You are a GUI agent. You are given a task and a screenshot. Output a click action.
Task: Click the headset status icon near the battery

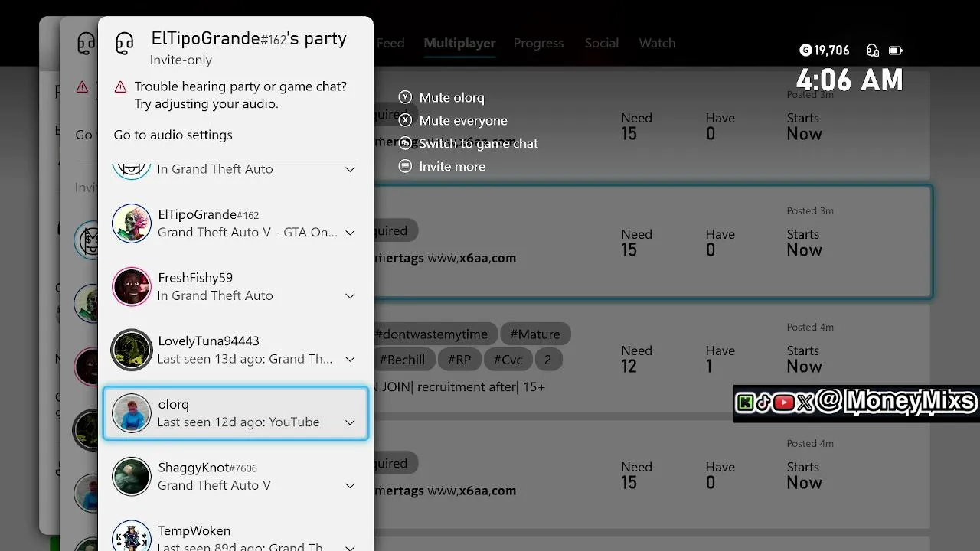click(x=873, y=51)
